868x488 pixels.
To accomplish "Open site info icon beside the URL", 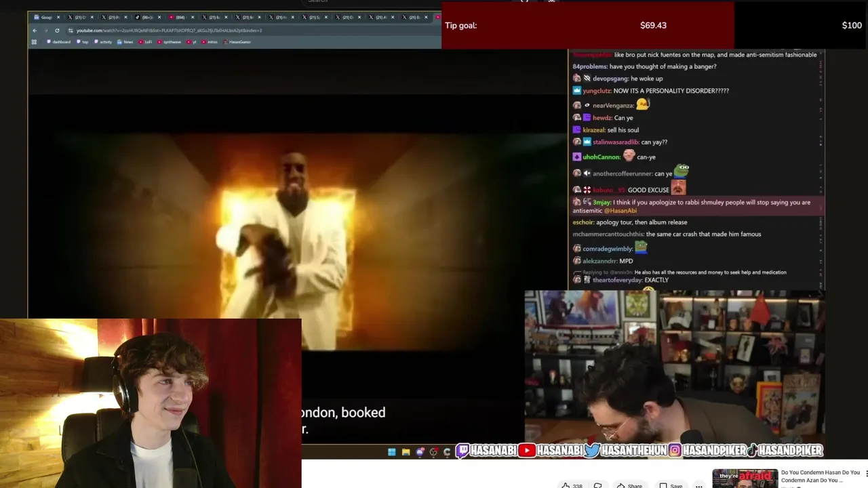I will [71, 30].
